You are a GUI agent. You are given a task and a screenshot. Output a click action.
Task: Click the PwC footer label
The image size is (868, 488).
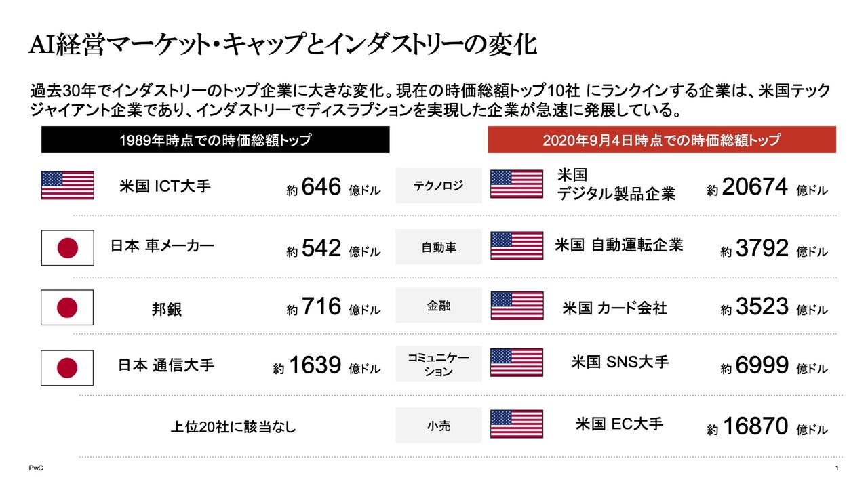35,469
